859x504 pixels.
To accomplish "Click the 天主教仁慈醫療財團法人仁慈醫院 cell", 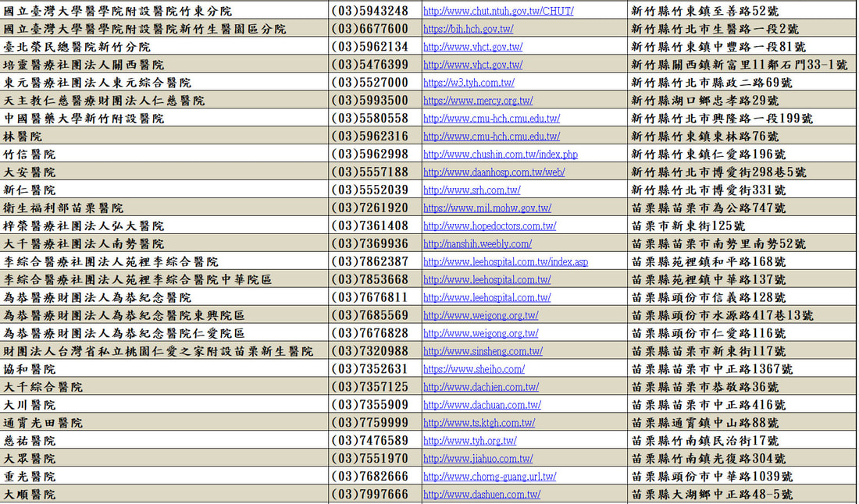I will [x=164, y=101].
